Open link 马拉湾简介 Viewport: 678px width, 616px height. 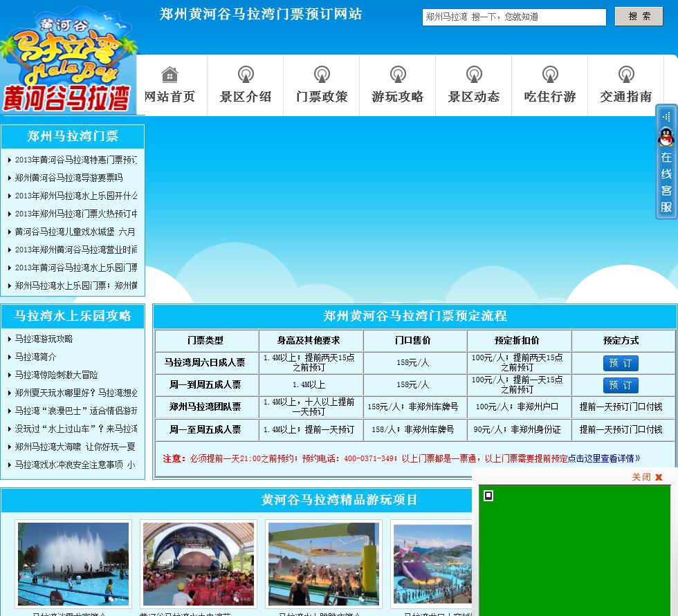coord(35,357)
